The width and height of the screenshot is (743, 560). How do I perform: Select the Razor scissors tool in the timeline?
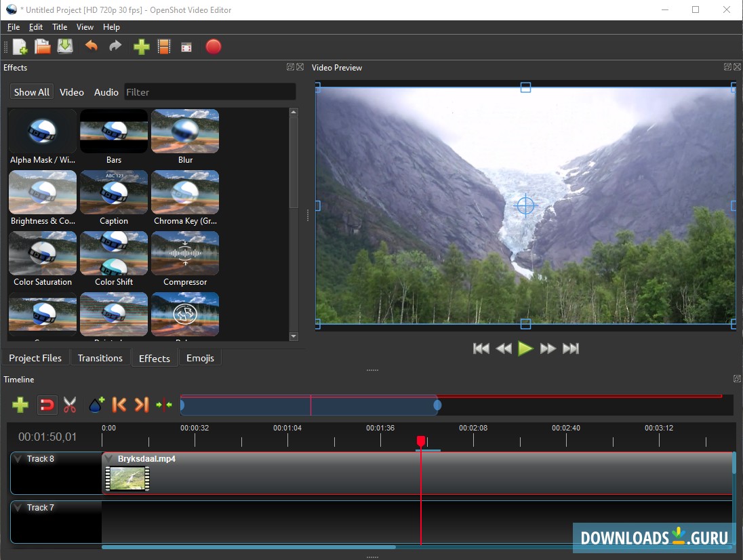coord(70,405)
